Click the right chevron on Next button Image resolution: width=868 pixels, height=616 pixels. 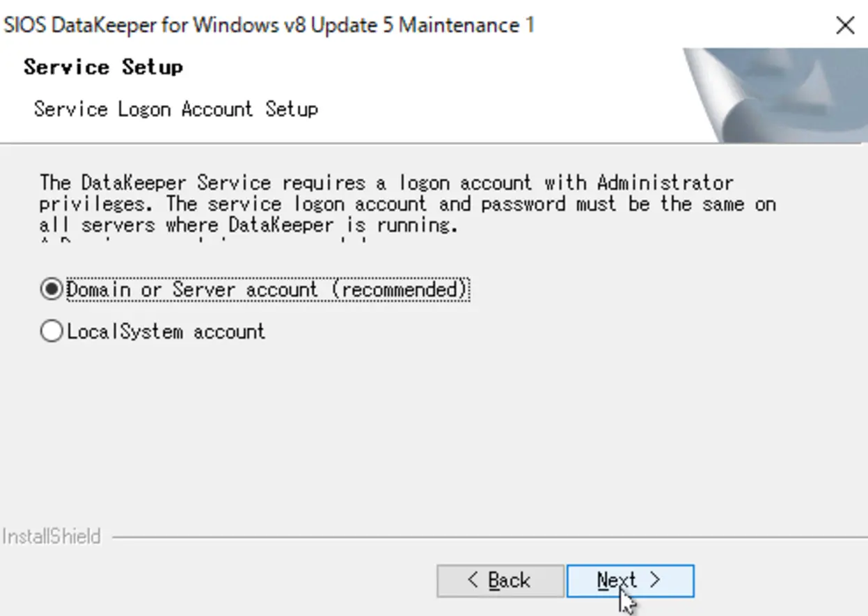[654, 581]
